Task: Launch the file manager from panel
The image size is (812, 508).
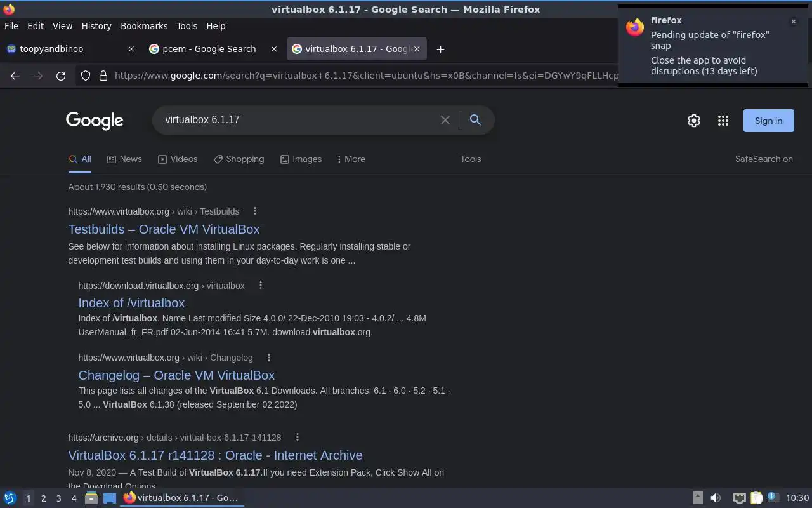Action: pos(91,498)
